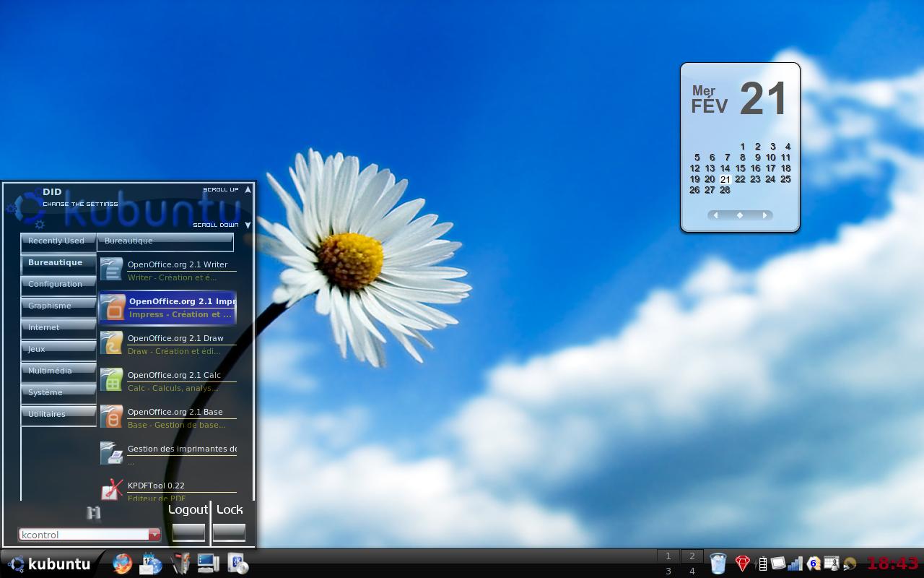Select day 28 in the calendar widget
This screenshot has width=924, height=578.
pyautogui.click(x=725, y=190)
